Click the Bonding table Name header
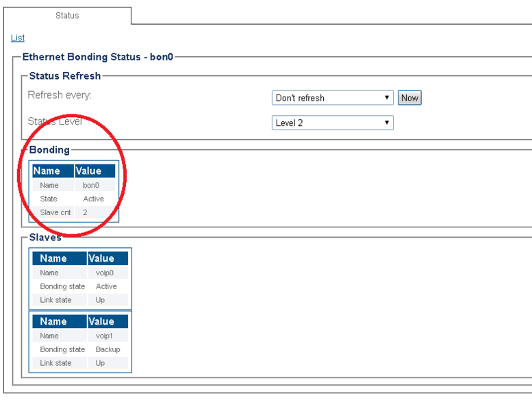Image resolution: width=532 pixels, height=411 pixels. point(53,171)
